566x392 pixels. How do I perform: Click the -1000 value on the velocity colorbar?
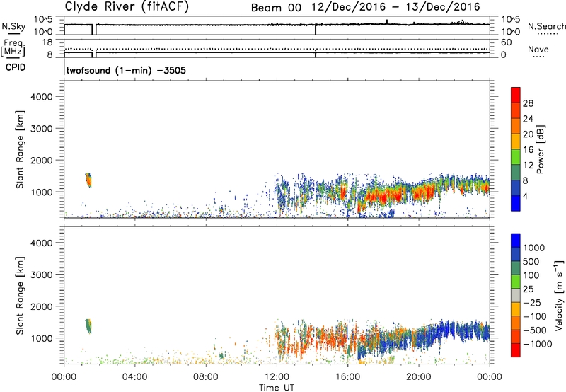coord(538,344)
